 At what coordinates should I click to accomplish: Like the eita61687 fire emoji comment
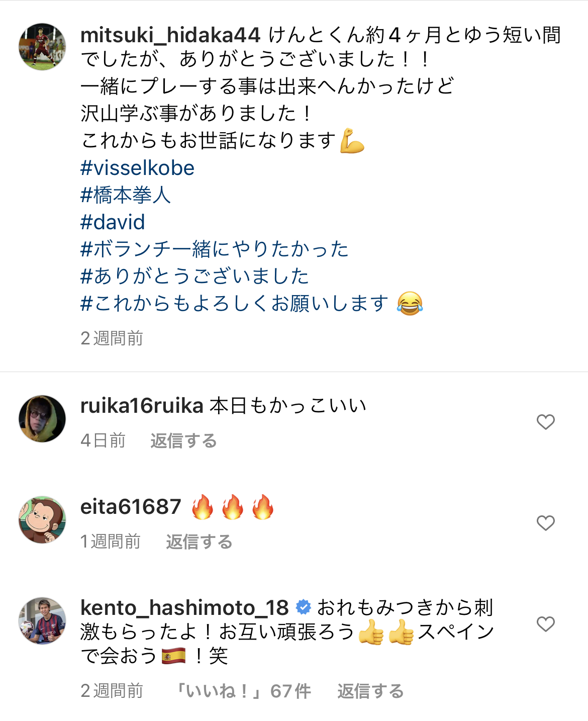pos(545,523)
